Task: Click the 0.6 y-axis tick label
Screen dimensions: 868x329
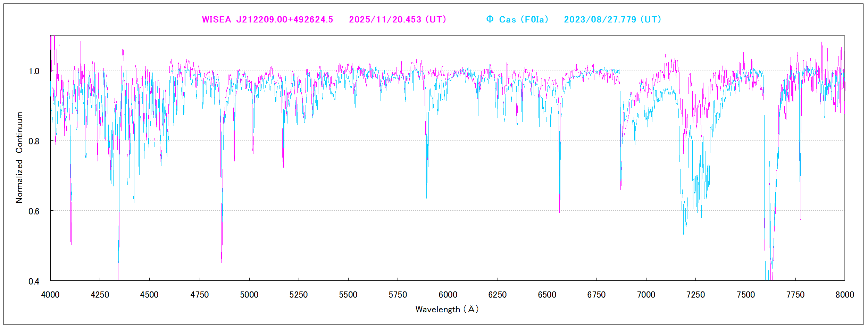Action: tap(34, 211)
